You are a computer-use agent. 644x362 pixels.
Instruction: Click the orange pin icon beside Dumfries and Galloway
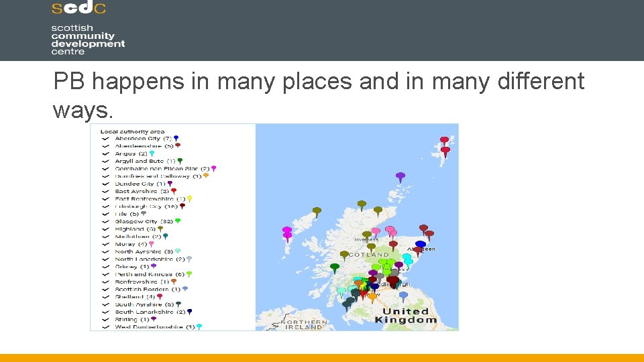206,176
